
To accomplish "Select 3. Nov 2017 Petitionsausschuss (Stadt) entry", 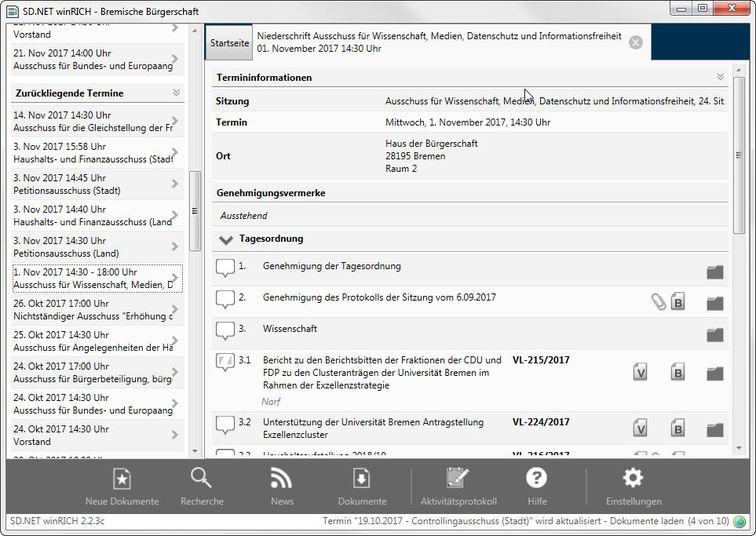I will coord(94,184).
